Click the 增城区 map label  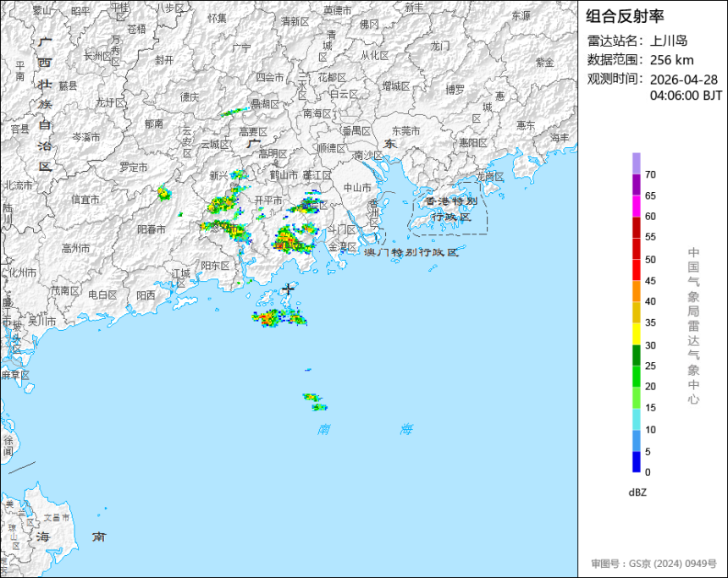396,85
